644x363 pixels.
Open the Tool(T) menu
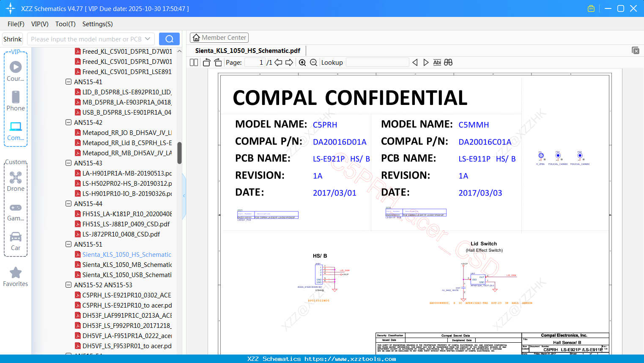click(65, 24)
